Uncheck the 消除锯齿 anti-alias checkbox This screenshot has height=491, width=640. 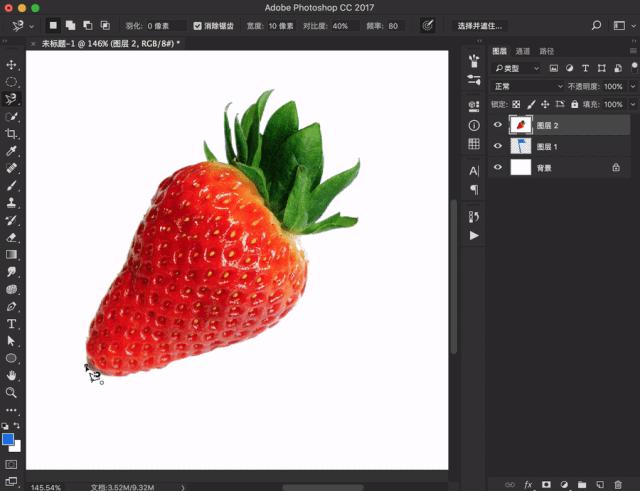tap(197, 25)
